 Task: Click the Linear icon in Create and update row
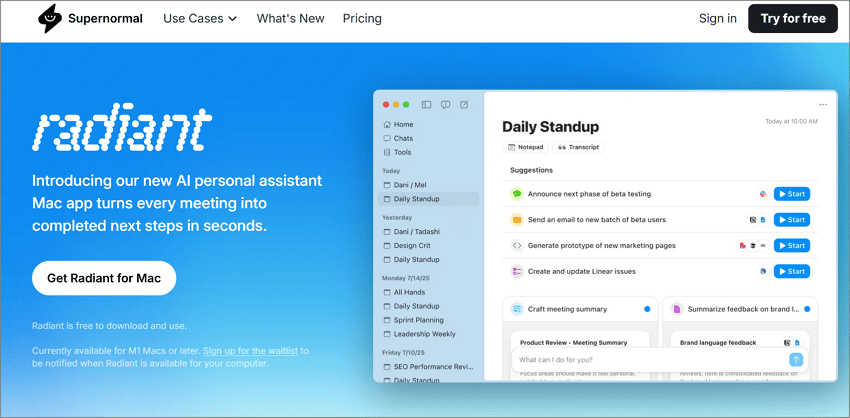point(763,271)
